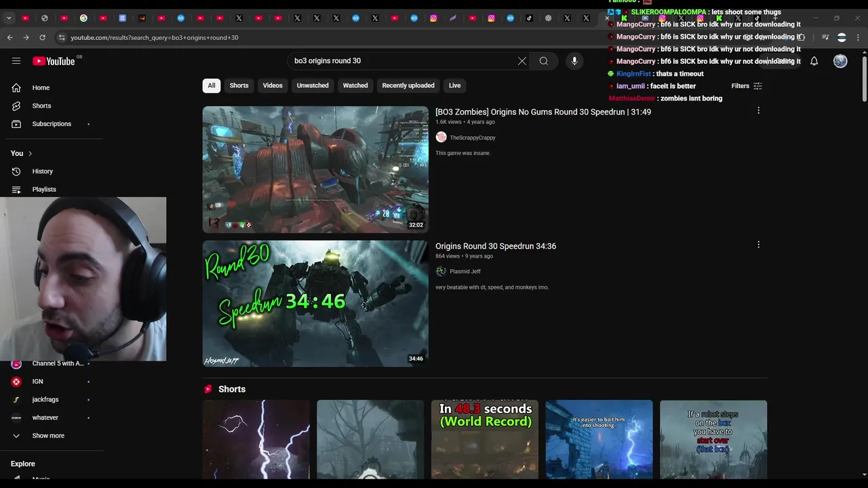Screen dimensions: 868x488
Task: Play the No Gums Round 30 thumbnail
Action: [315, 169]
